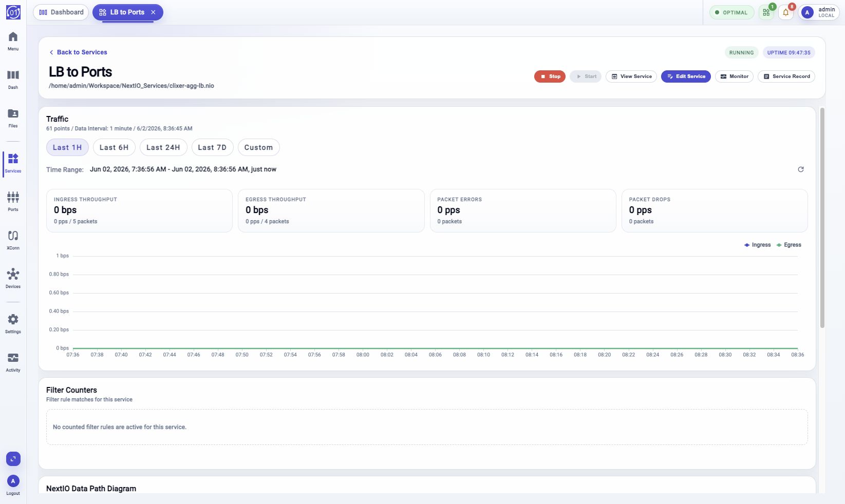Viewport: 845px width, 504px height.
Task: Open Service Record
Action: tap(786, 76)
